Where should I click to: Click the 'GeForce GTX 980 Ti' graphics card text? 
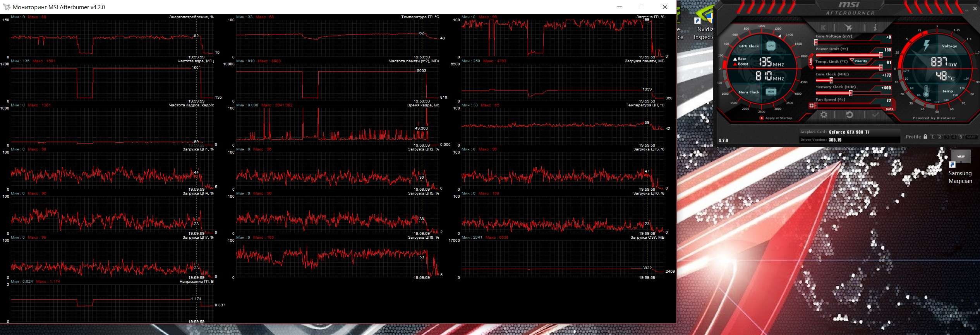tap(849, 132)
